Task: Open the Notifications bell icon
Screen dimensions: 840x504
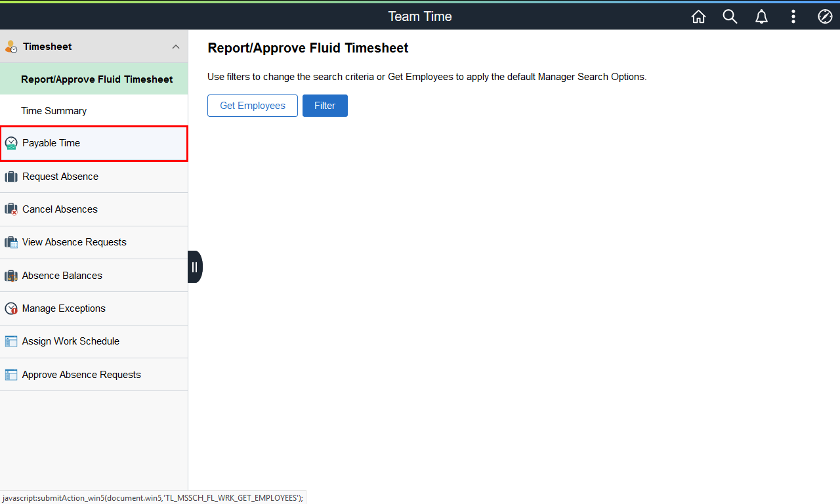Action: click(761, 17)
